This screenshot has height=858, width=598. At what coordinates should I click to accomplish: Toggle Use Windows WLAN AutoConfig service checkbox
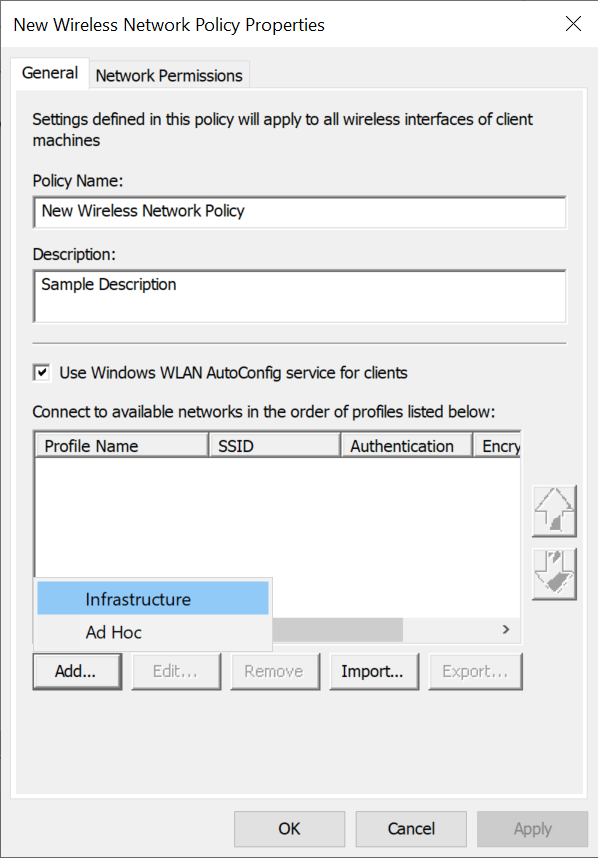(x=42, y=373)
